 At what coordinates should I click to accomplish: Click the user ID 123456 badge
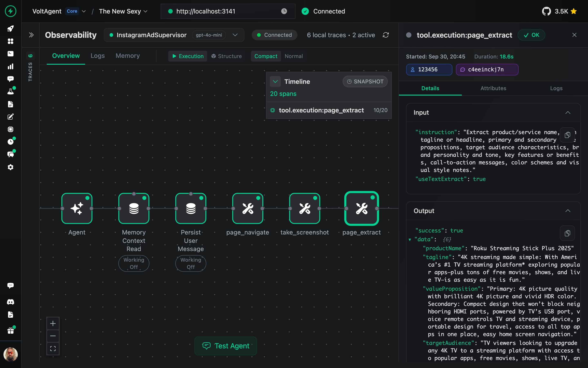pos(429,70)
